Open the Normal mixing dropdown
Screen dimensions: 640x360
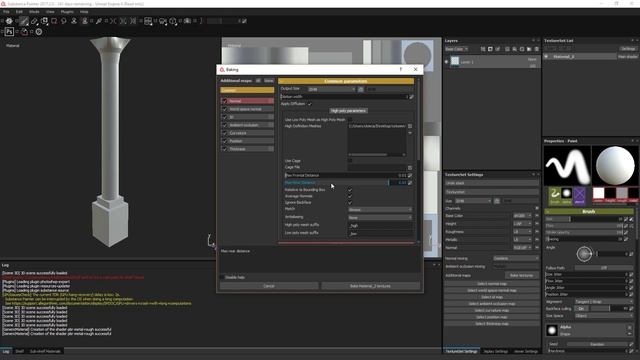(x=515, y=258)
